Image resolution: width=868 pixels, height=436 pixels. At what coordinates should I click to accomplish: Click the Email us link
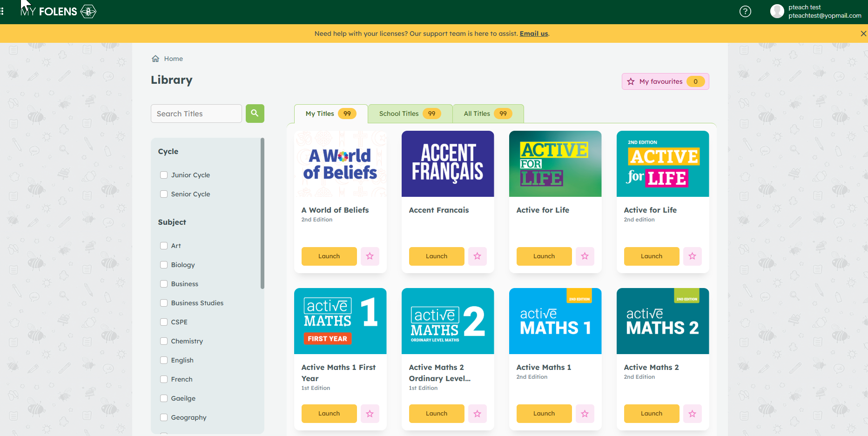[x=534, y=34]
